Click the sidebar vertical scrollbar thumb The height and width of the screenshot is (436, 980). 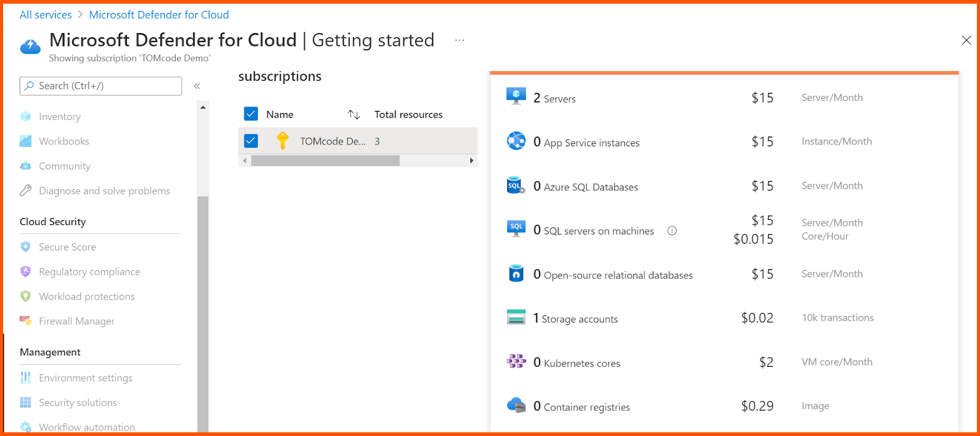click(x=203, y=314)
